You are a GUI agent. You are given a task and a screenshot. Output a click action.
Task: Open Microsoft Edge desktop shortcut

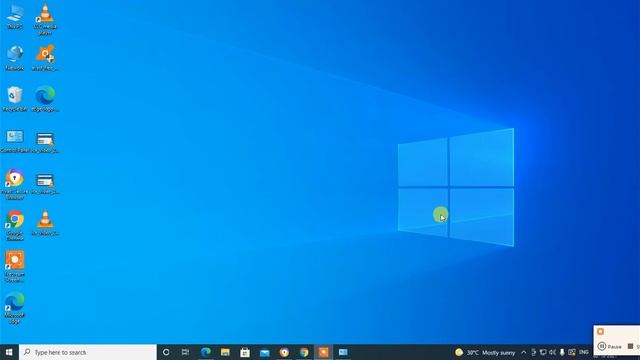pyautogui.click(x=15, y=308)
